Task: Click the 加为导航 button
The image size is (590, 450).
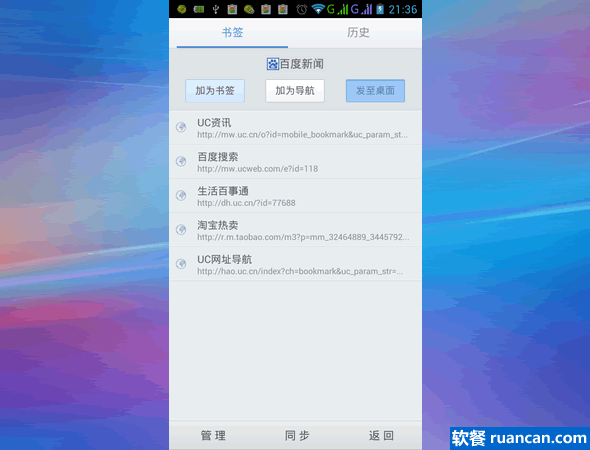Action: [295, 91]
